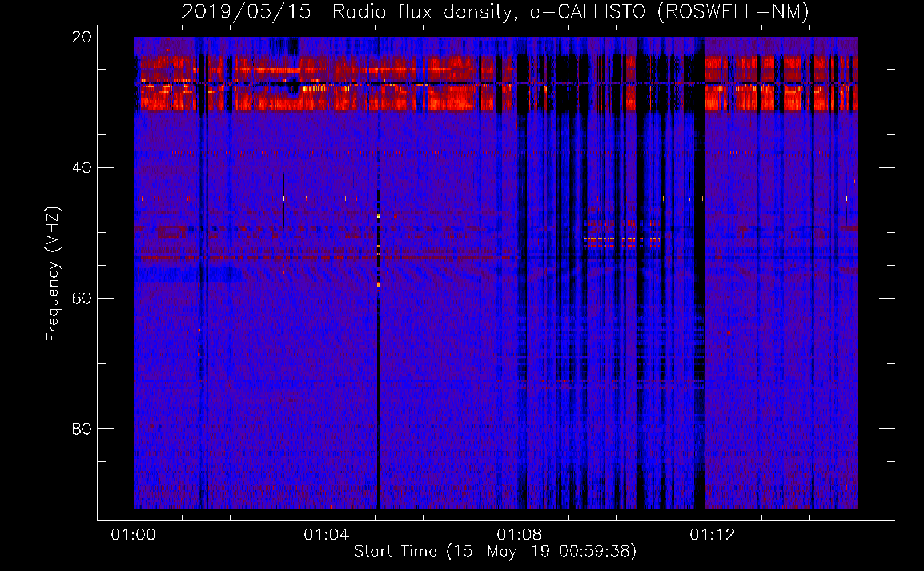Click the time tick label '01:00'
The height and width of the screenshot is (571, 924).
coord(134,535)
